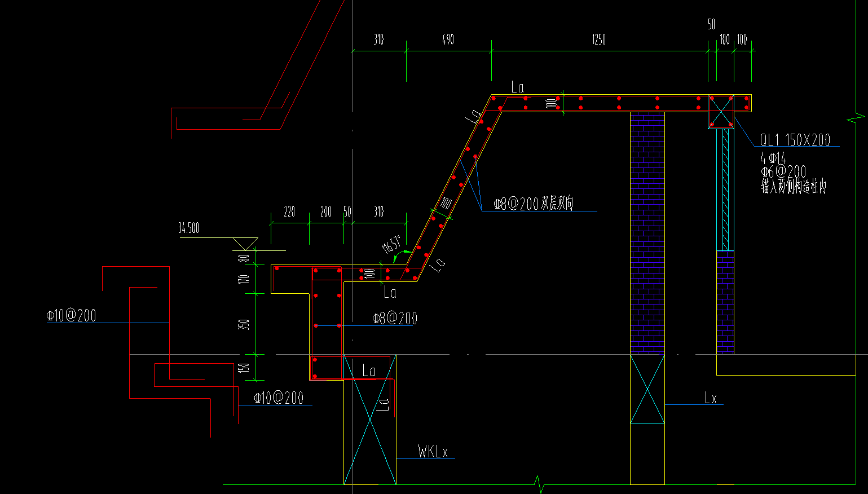
Task: Click the 1250 dimension text
Action: pyautogui.click(x=598, y=39)
